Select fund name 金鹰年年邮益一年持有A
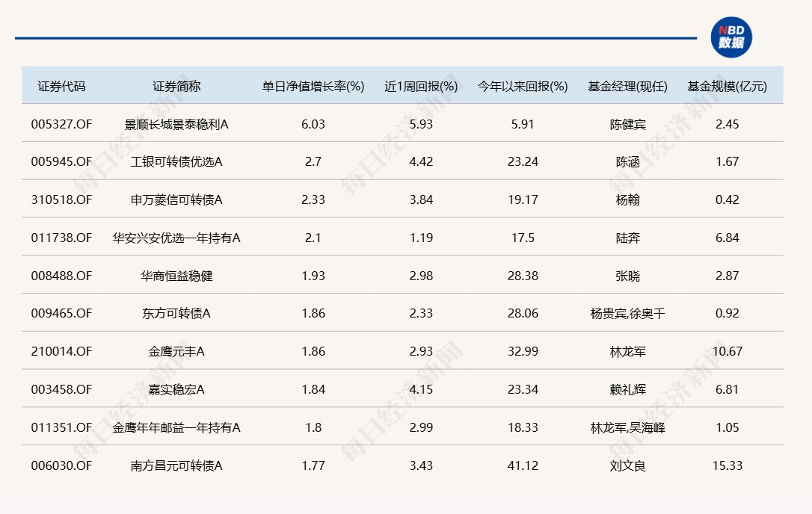812x514 pixels. pos(176,427)
